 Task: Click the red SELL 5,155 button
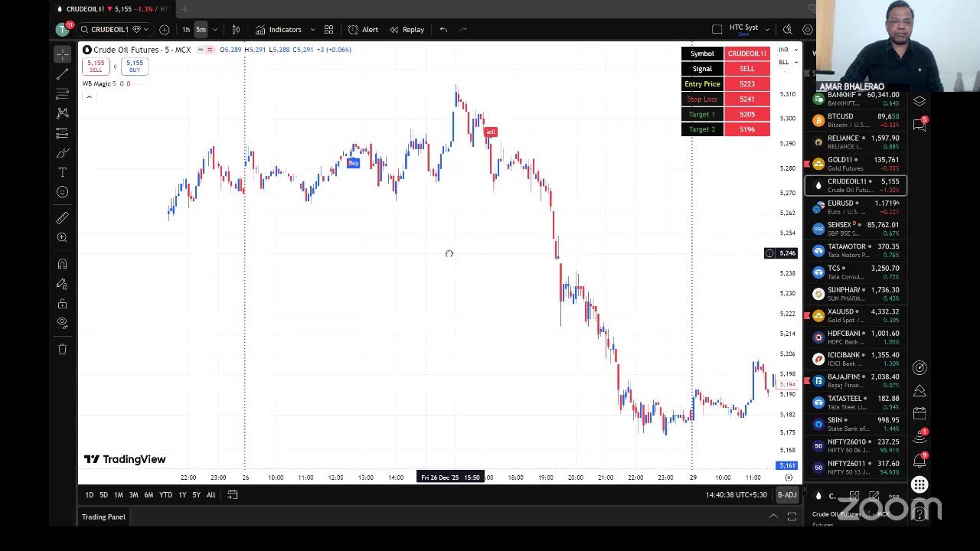96,67
